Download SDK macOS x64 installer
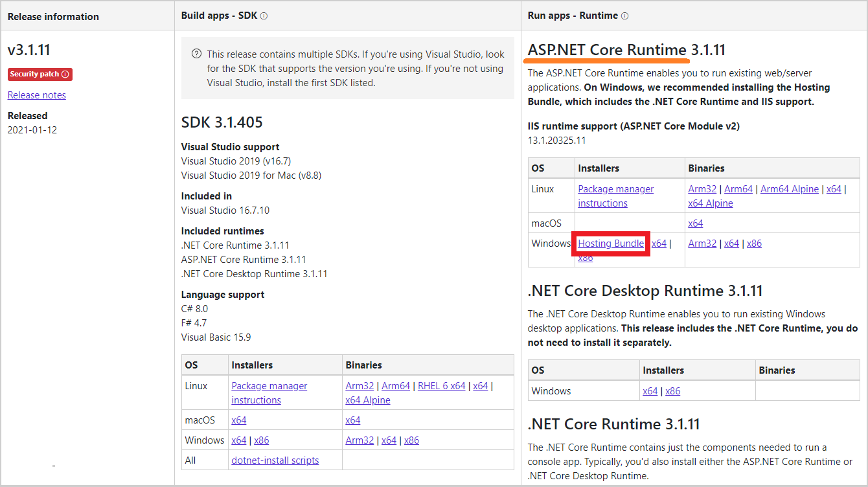The image size is (868, 487). coord(239,420)
